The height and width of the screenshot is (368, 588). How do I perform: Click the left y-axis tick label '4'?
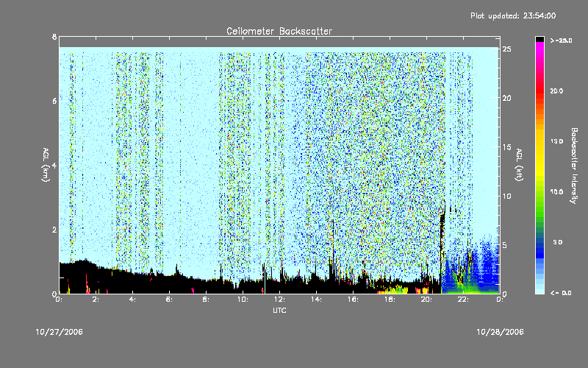[54, 165]
